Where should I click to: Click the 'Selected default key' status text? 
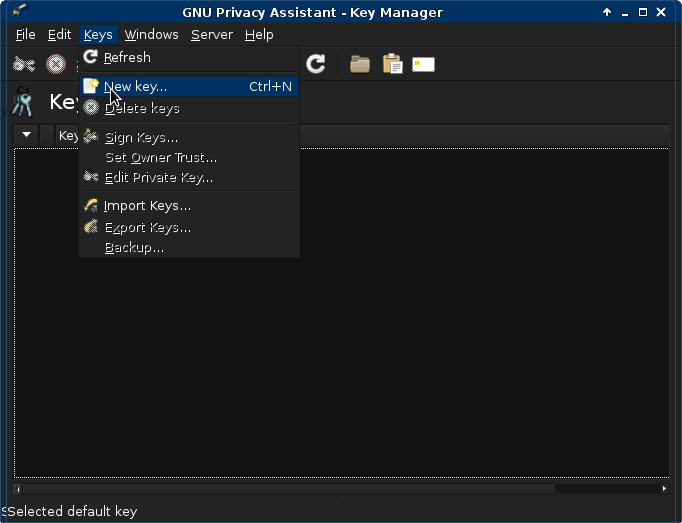(x=72, y=511)
